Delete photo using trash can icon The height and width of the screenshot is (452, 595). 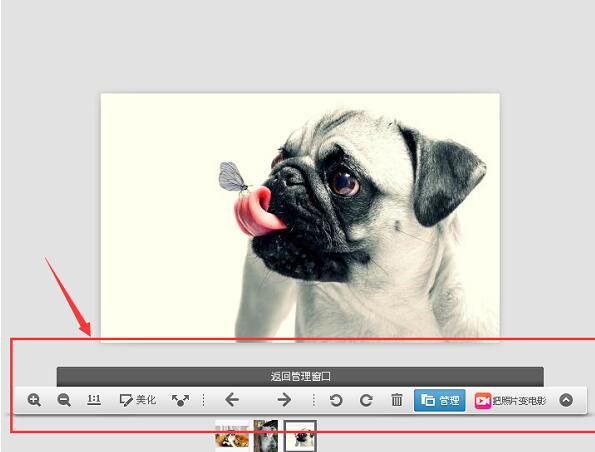pos(397,400)
